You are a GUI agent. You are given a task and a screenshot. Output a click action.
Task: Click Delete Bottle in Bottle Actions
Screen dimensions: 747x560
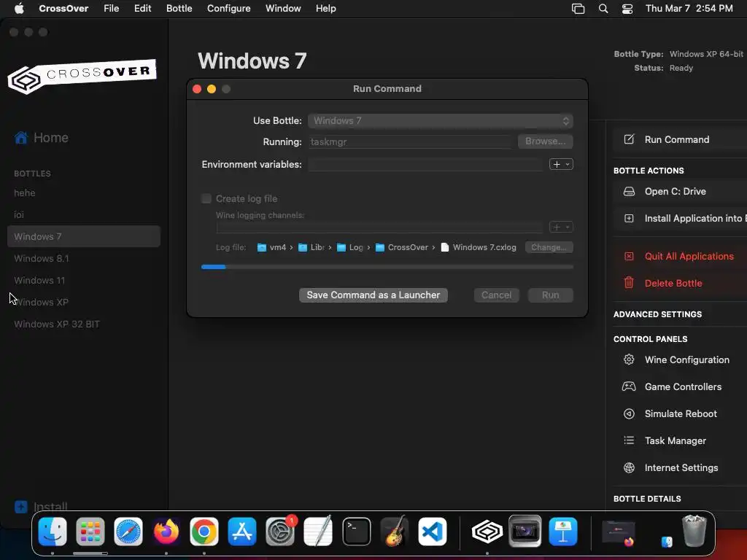coord(673,284)
